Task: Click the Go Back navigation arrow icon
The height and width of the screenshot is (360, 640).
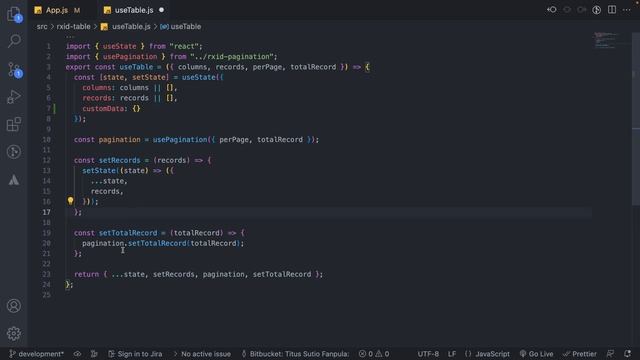Action: (551, 10)
